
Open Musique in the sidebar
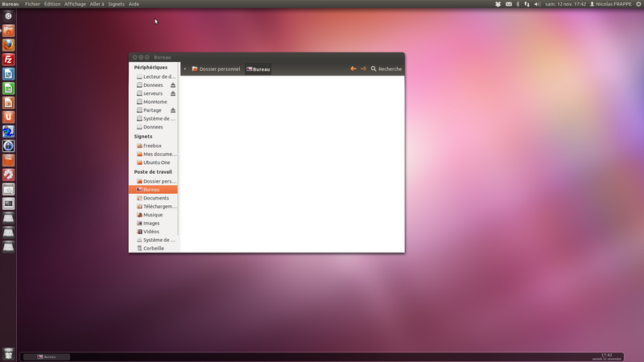[x=153, y=215]
